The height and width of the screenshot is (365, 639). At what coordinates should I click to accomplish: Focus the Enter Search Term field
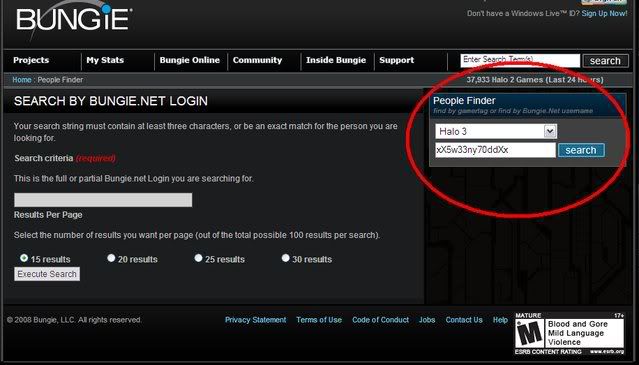click(520, 60)
